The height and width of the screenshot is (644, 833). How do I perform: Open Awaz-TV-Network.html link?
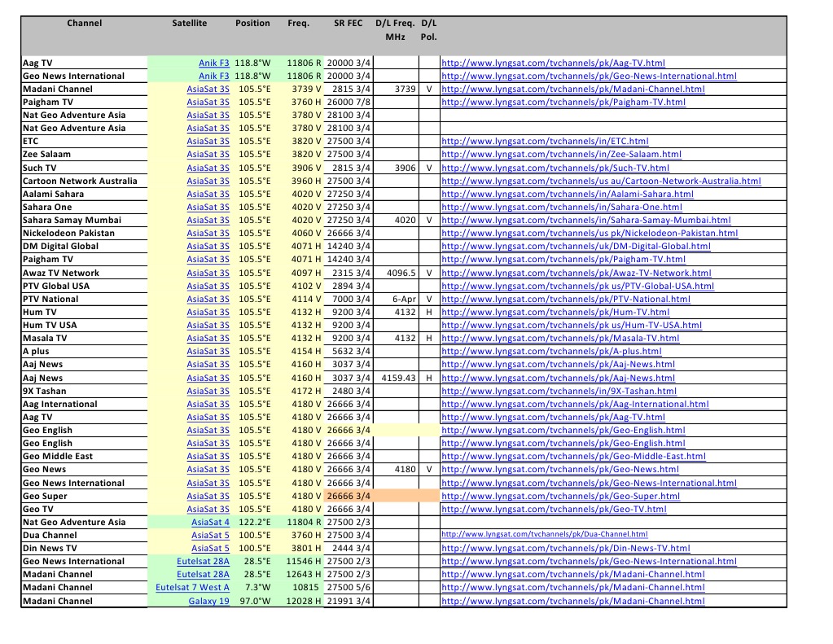tap(577, 273)
